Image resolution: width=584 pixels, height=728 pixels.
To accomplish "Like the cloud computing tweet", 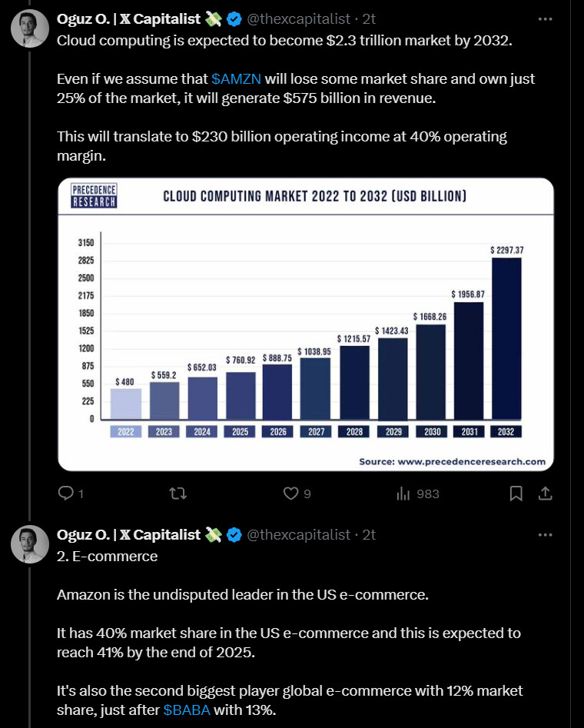I will [290, 494].
